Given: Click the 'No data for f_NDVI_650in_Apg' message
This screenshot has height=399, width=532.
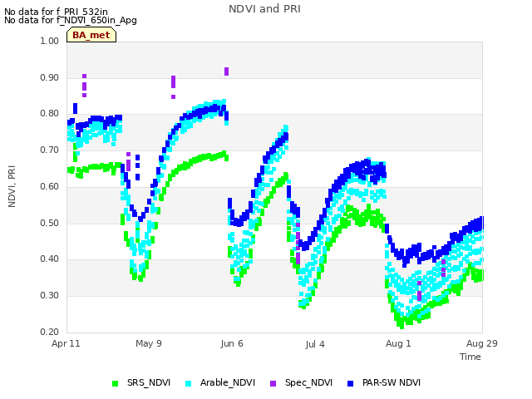Looking at the screenshot, I should point(71,20).
